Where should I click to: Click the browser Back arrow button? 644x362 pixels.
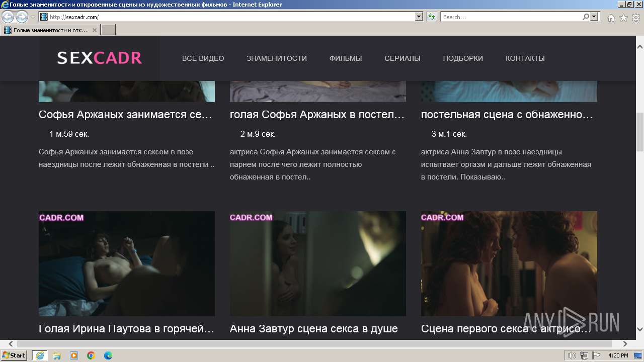[x=8, y=17]
